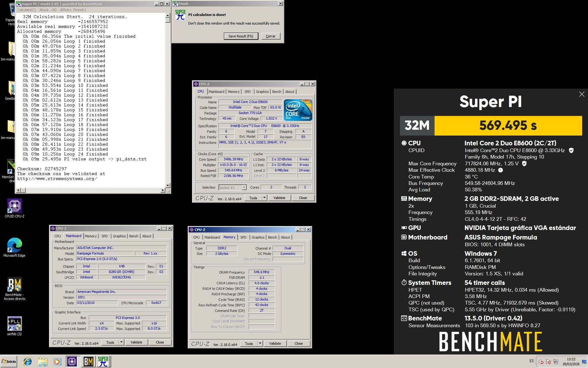
Task: Click the Cerrar button in Finish dialog
Action: (x=270, y=36)
